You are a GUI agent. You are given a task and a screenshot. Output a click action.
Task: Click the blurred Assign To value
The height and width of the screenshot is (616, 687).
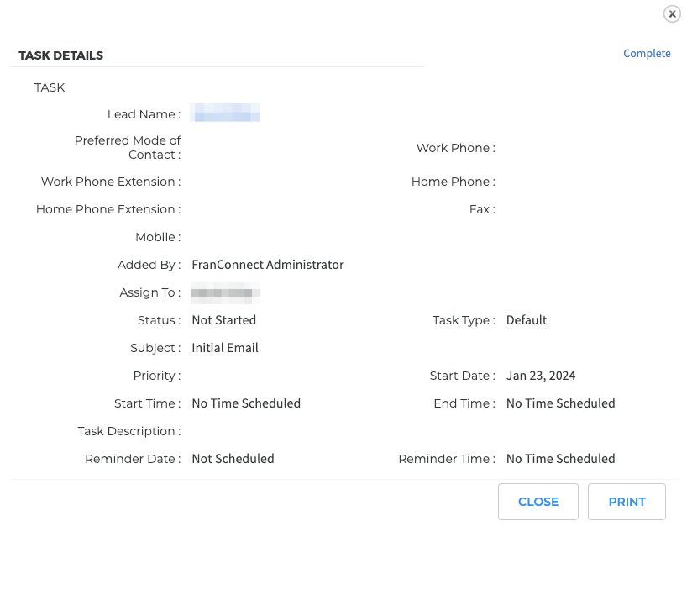tap(224, 293)
